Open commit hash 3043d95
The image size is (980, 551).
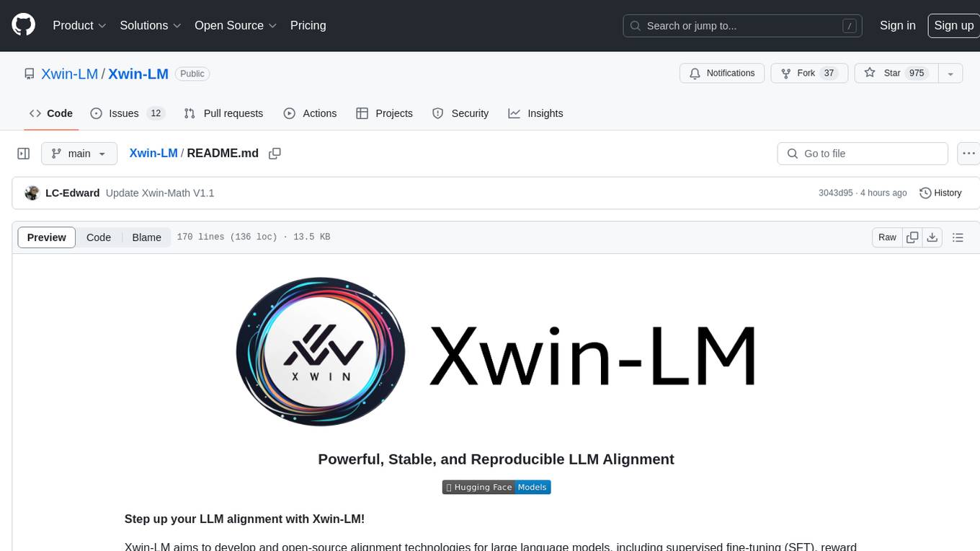click(835, 193)
